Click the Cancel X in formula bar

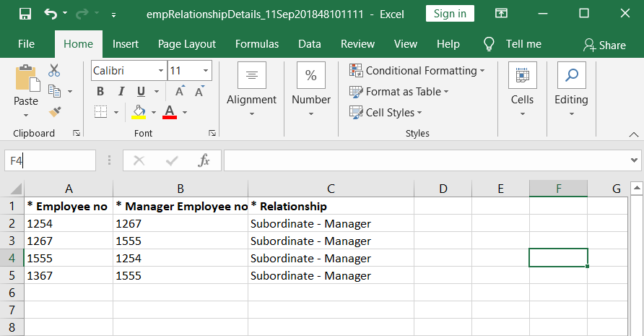(x=139, y=160)
